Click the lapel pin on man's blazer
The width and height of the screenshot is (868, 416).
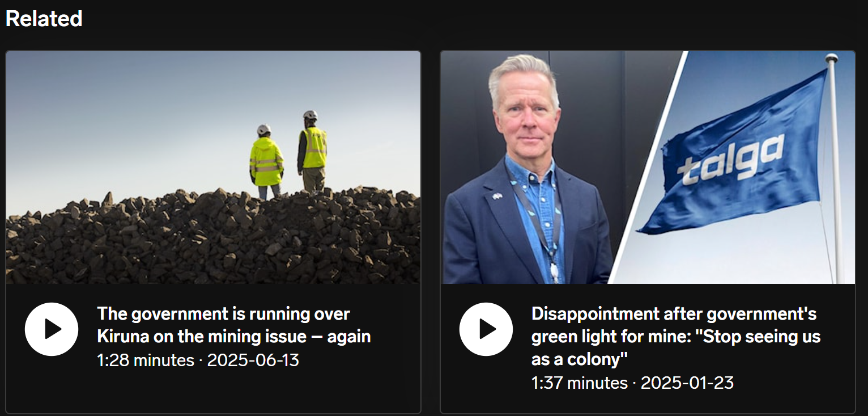point(497,196)
